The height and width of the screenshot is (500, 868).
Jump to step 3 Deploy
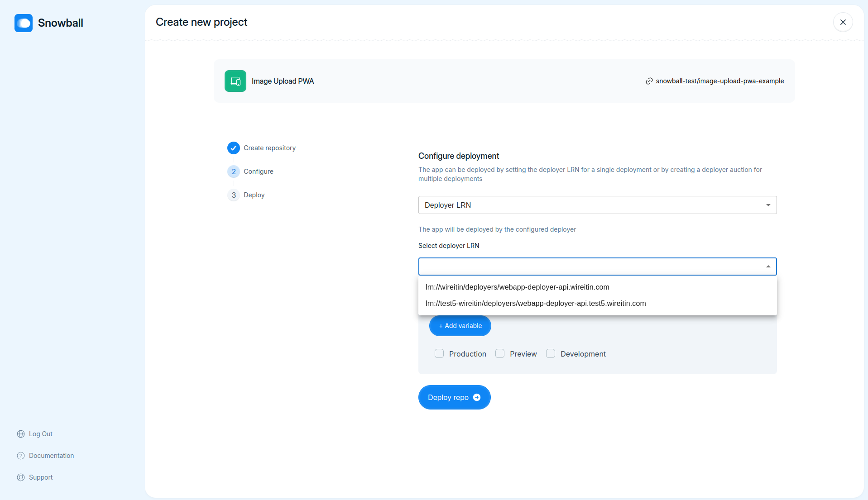tap(254, 195)
